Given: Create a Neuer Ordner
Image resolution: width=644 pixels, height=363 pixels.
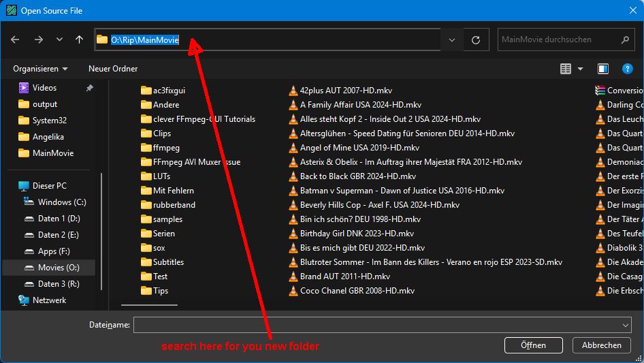Looking at the screenshot, I should point(113,69).
